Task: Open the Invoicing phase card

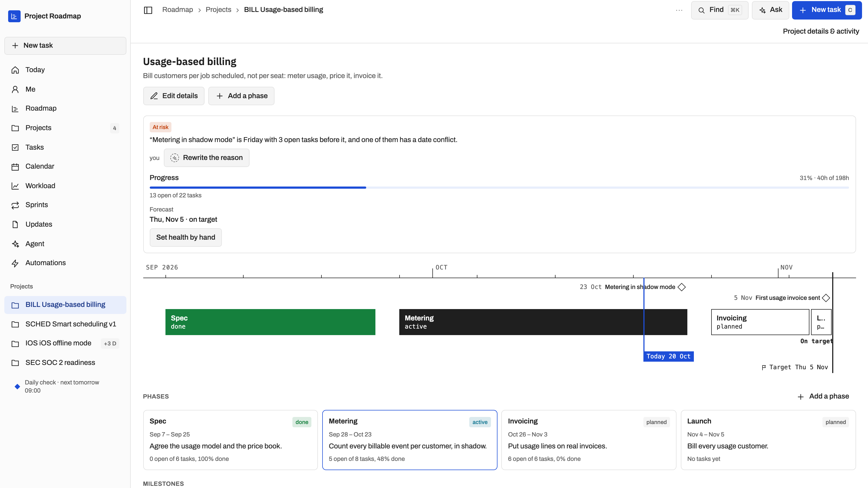Action: [x=589, y=440]
